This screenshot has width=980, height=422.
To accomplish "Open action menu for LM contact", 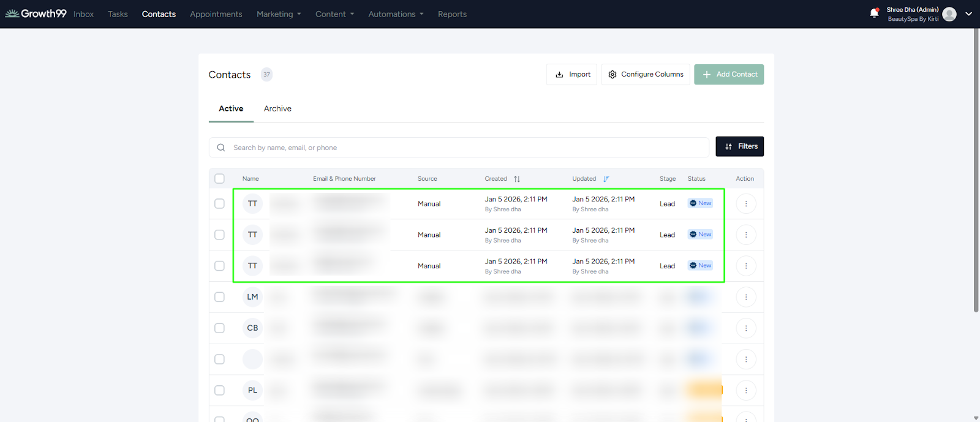I will [745, 297].
